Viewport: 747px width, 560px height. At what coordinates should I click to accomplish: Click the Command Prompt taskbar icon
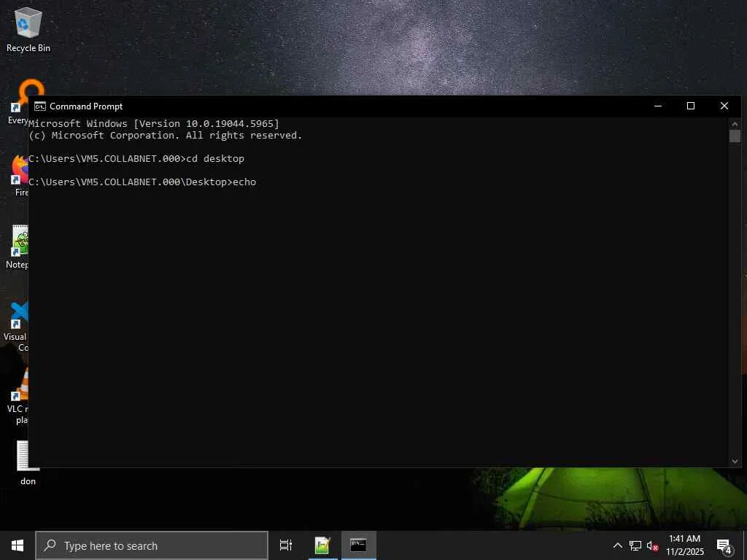[x=358, y=545]
